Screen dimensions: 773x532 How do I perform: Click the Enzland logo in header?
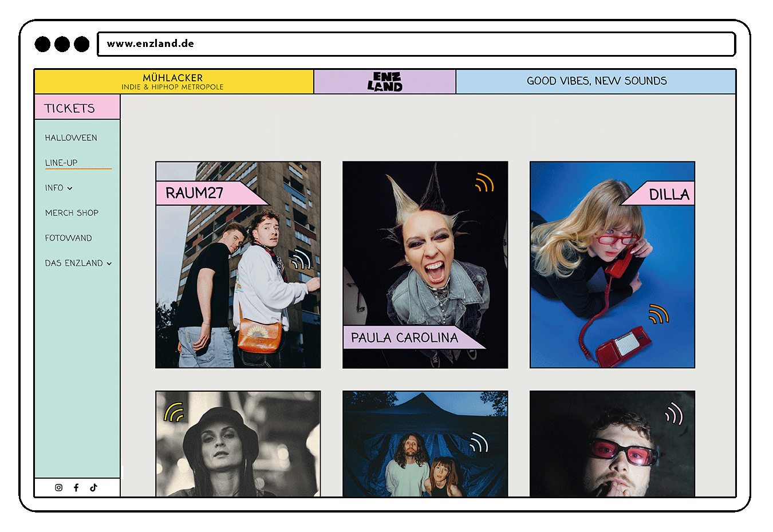(385, 82)
